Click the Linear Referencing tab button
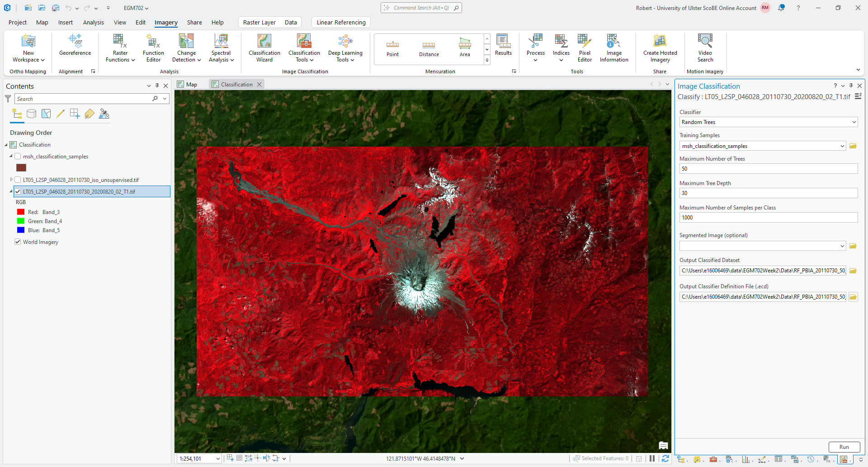The height and width of the screenshot is (467, 868). (x=341, y=23)
